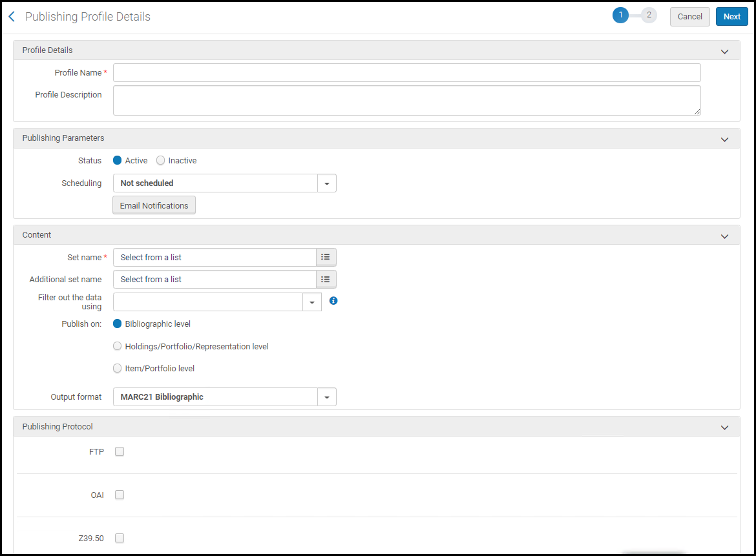The width and height of the screenshot is (756, 556).
Task: Collapse the Publishing Parameters section
Action: pos(724,139)
